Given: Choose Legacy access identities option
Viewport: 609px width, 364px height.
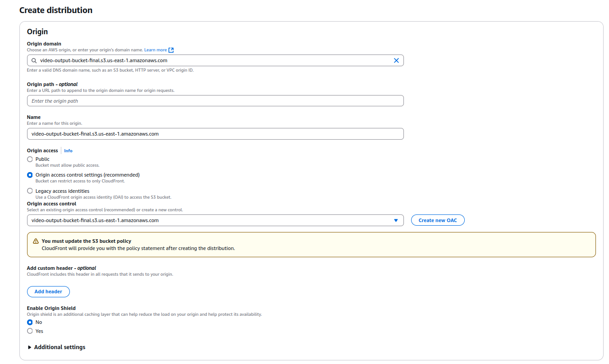Looking at the screenshot, I should [x=30, y=191].
